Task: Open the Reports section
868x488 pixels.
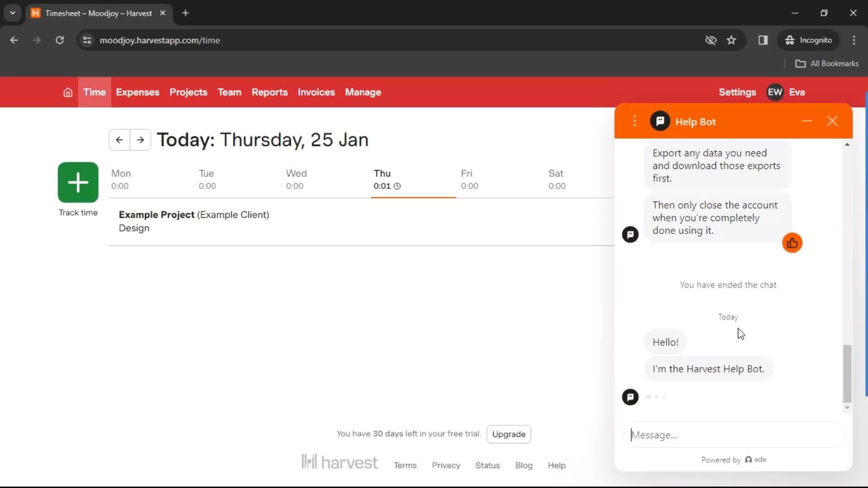Action: tap(270, 92)
